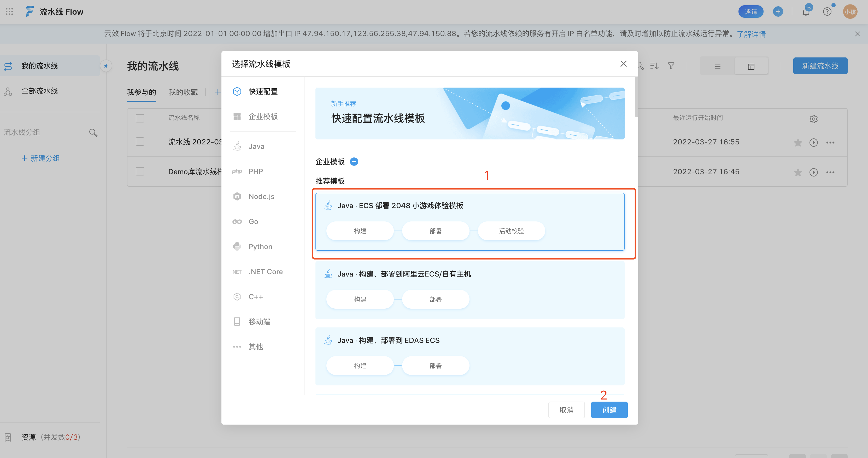Click the sort order icon
This screenshot has width=868, height=458.
click(x=654, y=66)
